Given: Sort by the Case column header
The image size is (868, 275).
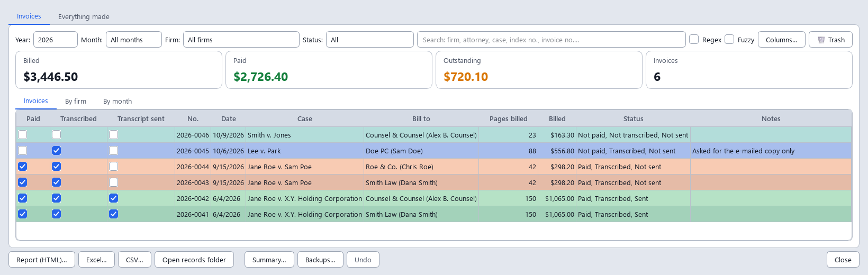Looking at the screenshot, I should point(305,119).
